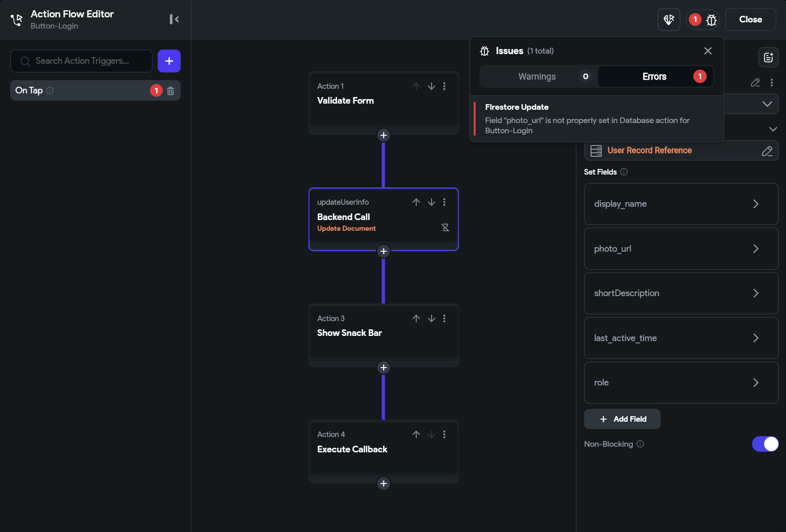The width and height of the screenshot is (786, 532).
Task: Move Show Snack Bar action up
Action: click(416, 319)
